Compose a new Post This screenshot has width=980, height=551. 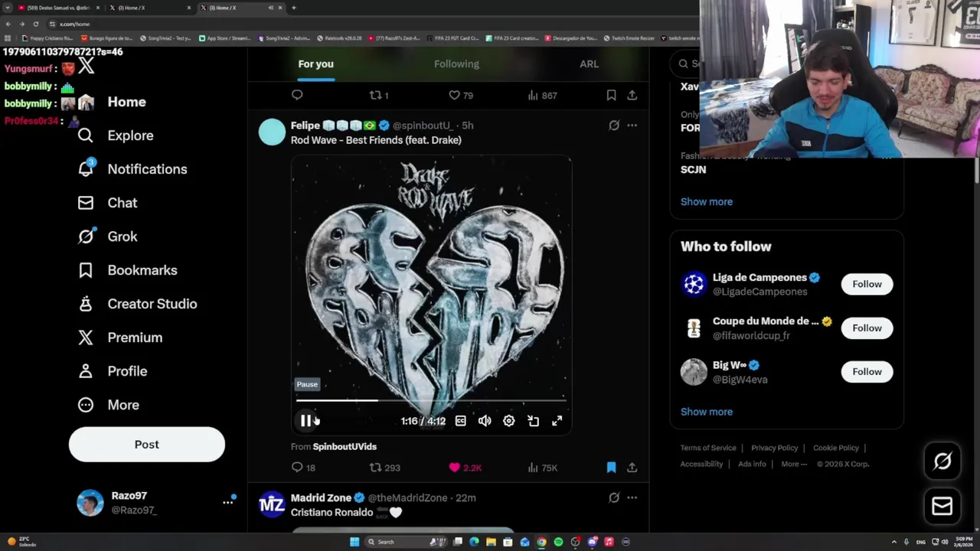(x=147, y=445)
